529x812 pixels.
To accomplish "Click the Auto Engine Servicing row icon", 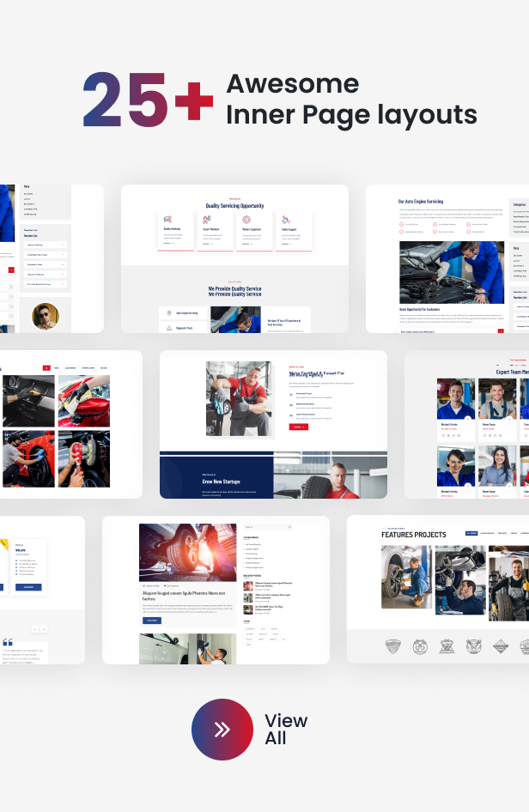I will 169,312.
